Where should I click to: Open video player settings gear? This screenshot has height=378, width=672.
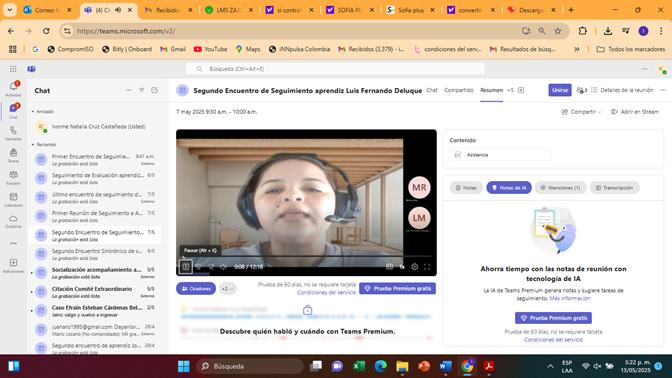coord(414,267)
